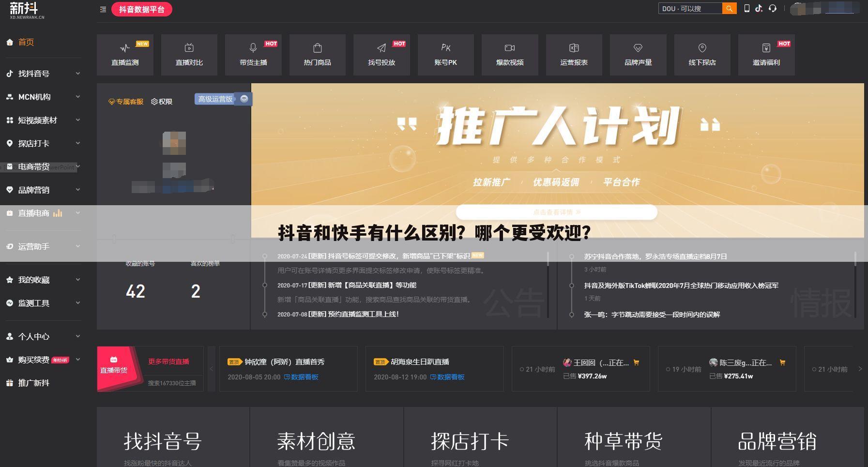Click the 拉新推广 banner link

(x=491, y=182)
